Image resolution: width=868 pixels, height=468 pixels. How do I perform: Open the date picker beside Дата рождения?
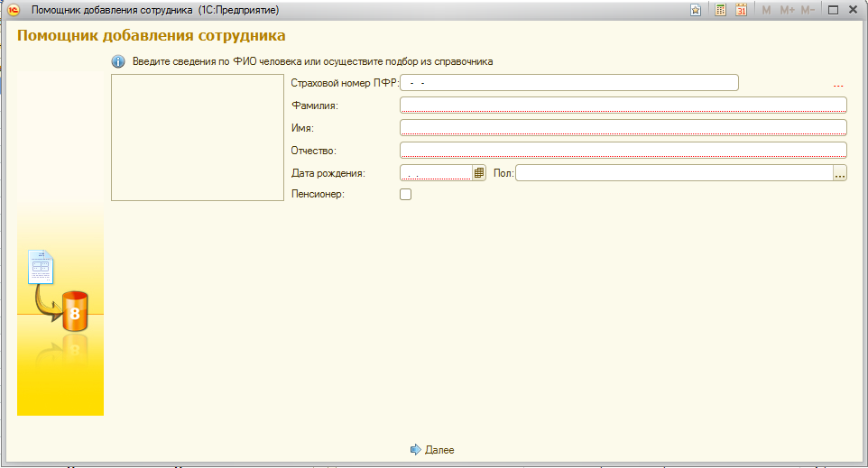[479, 173]
